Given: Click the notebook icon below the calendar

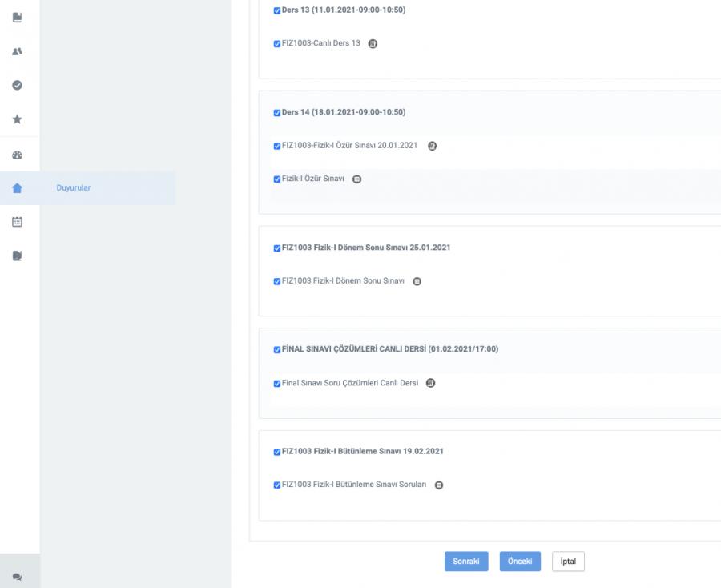Looking at the screenshot, I should 18,256.
